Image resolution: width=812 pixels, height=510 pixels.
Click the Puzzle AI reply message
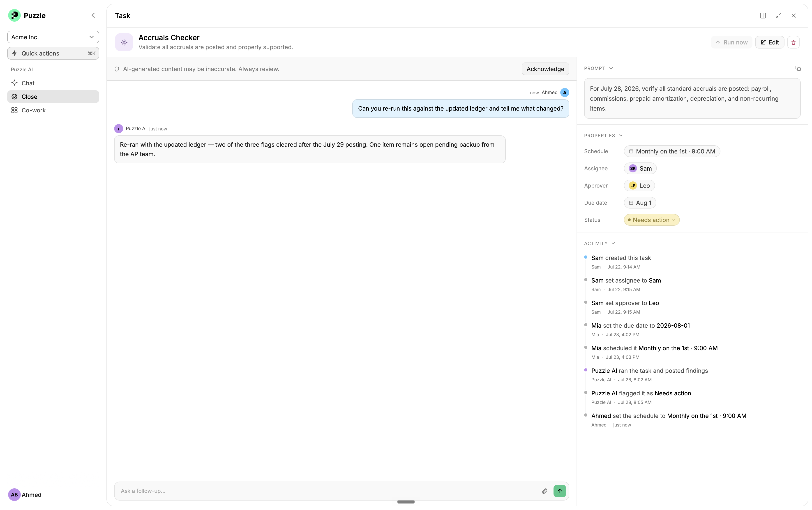310,149
